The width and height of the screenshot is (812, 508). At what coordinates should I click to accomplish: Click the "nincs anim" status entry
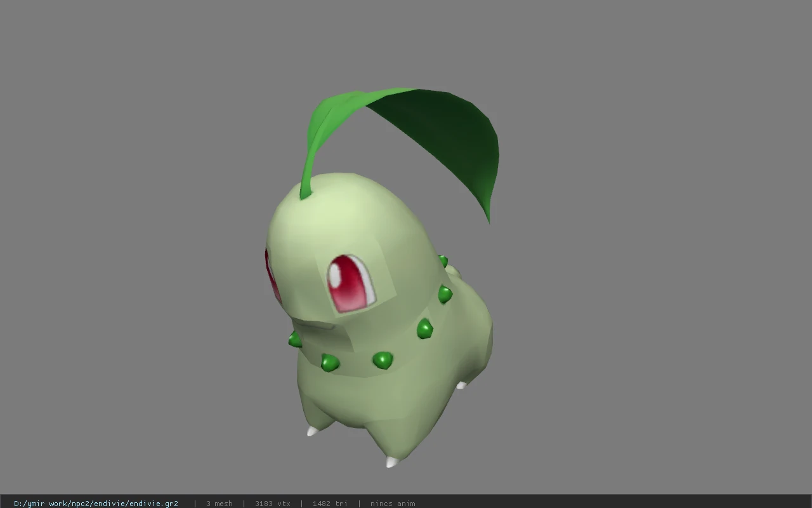tap(393, 504)
